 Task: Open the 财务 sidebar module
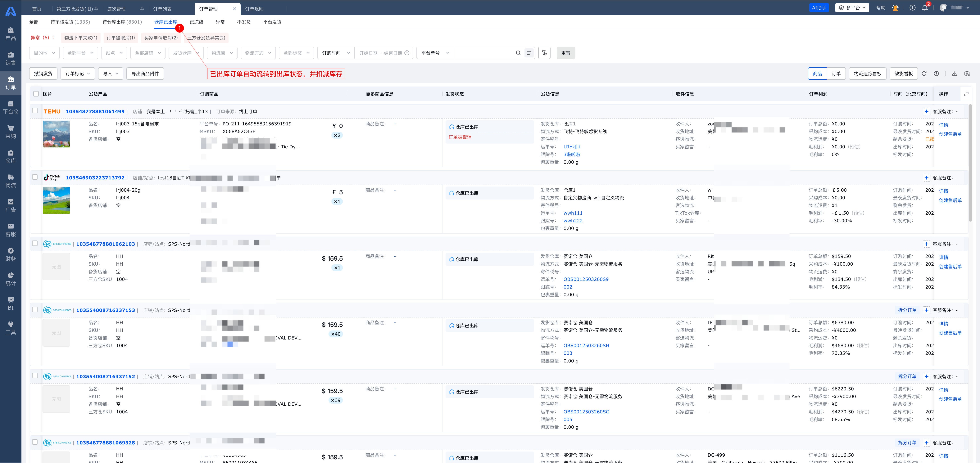point(11,255)
